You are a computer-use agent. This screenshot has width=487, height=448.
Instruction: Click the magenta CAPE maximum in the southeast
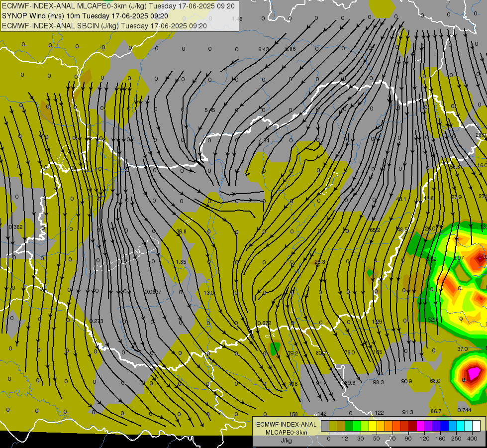[474, 372]
